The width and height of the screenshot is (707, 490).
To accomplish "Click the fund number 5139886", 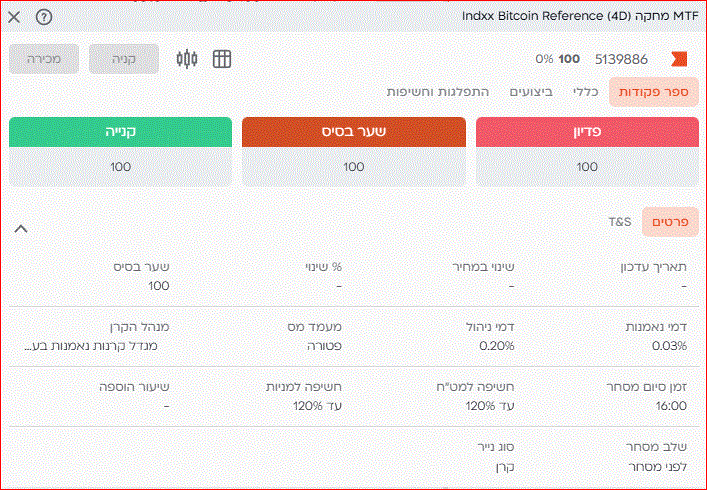I will 621,59.
